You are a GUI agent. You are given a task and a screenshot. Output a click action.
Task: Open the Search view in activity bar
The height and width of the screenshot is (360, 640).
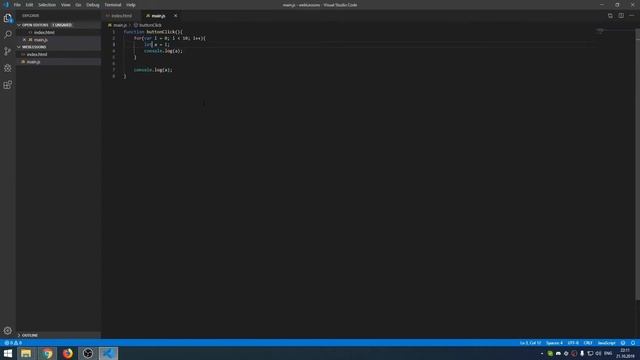[8, 34]
